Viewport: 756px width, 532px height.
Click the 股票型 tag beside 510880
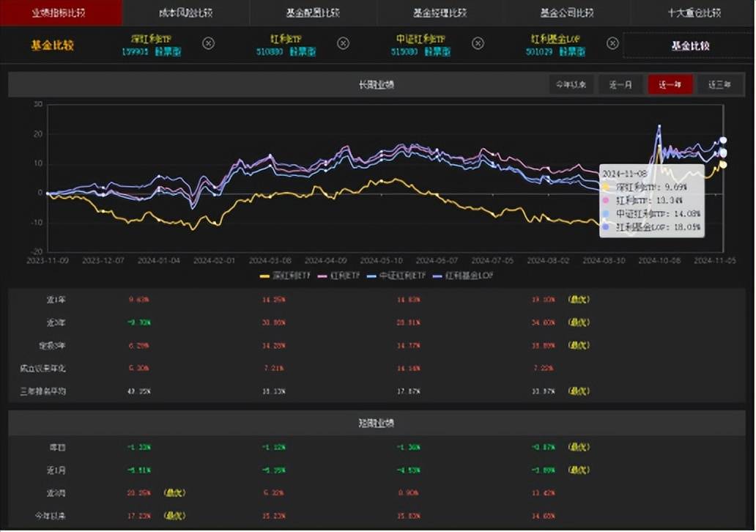[303, 51]
